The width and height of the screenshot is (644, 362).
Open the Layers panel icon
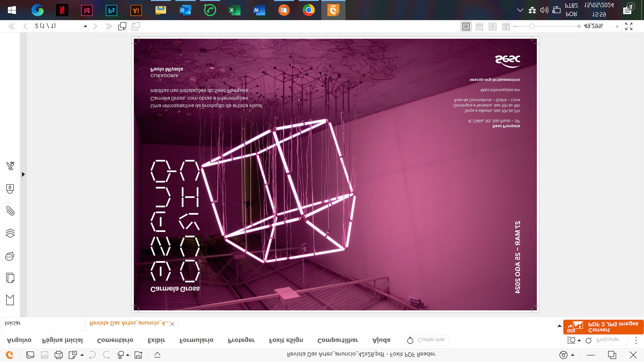[10, 233]
